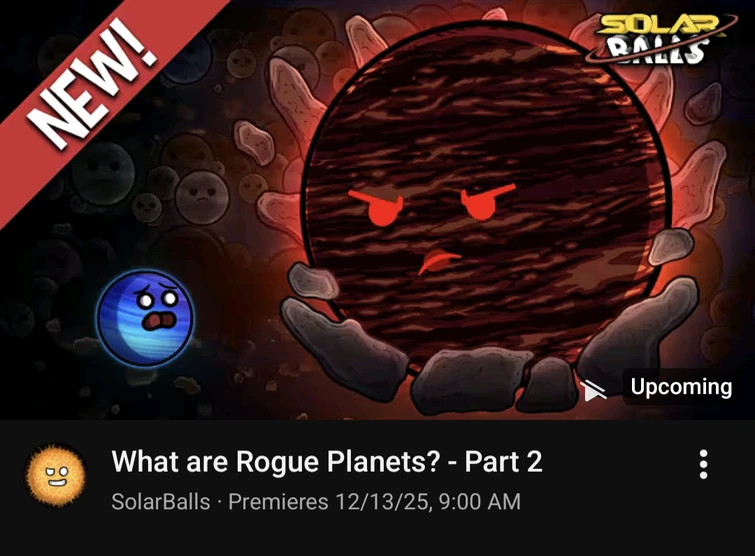
Task: Select the Upcoming badge on the thumbnail
Action: [x=681, y=387]
